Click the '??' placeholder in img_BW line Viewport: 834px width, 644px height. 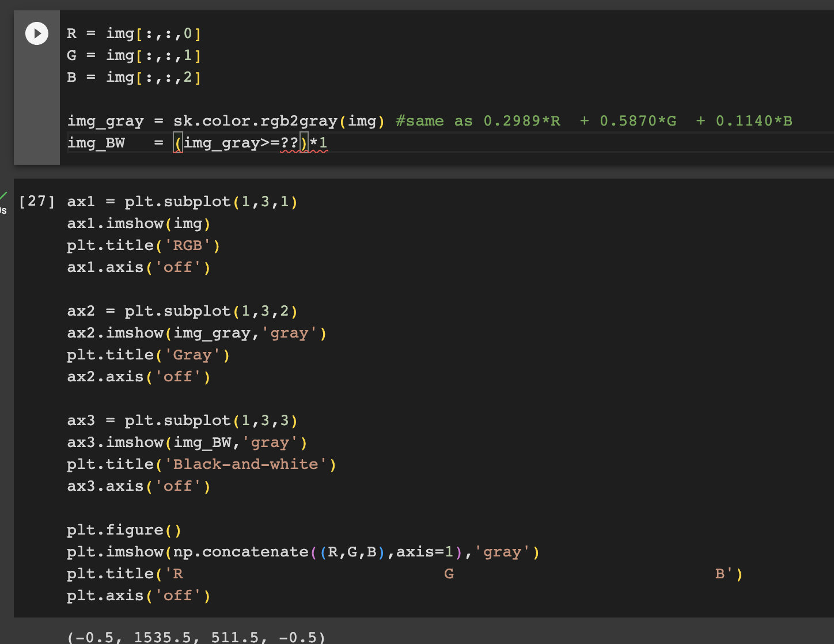click(289, 143)
